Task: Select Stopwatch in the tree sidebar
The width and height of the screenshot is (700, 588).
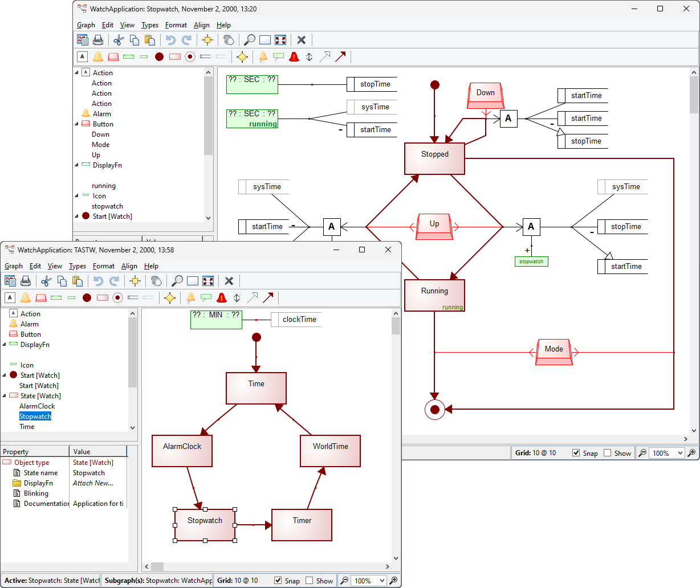Action: [x=35, y=416]
